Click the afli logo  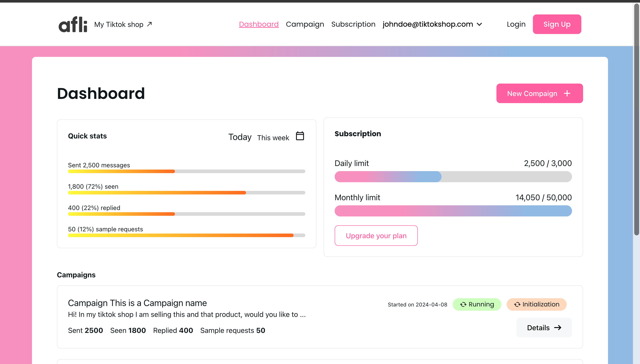pyautogui.click(x=73, y=24)
